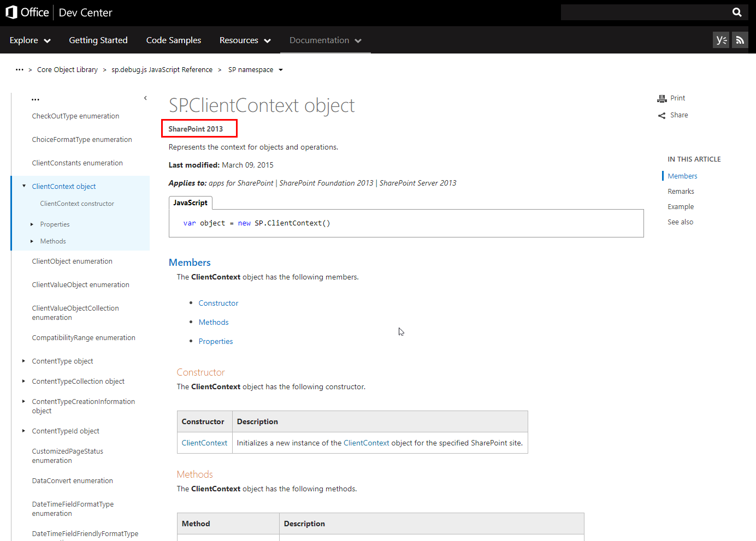The height and width of the screenshot is (541, 756).
Task: Collapse the sidebar using the chevron
Action: click(145, 98)
